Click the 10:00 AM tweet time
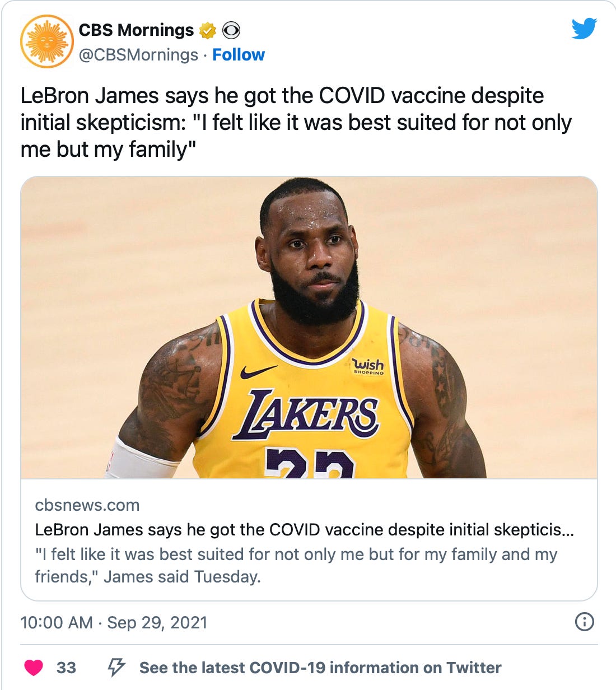Screen dimensions: 616x690 pos(57,622)
